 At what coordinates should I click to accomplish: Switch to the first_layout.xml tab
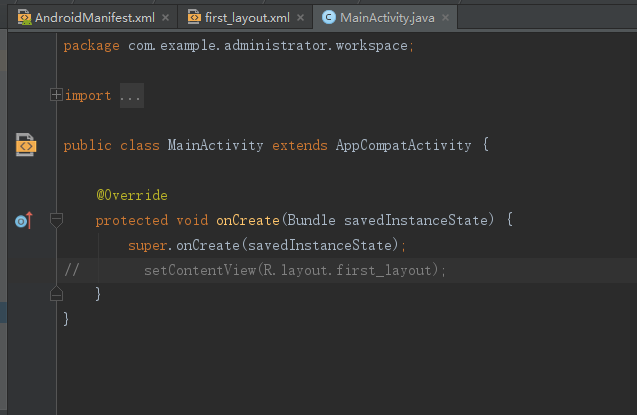[247, 17]
